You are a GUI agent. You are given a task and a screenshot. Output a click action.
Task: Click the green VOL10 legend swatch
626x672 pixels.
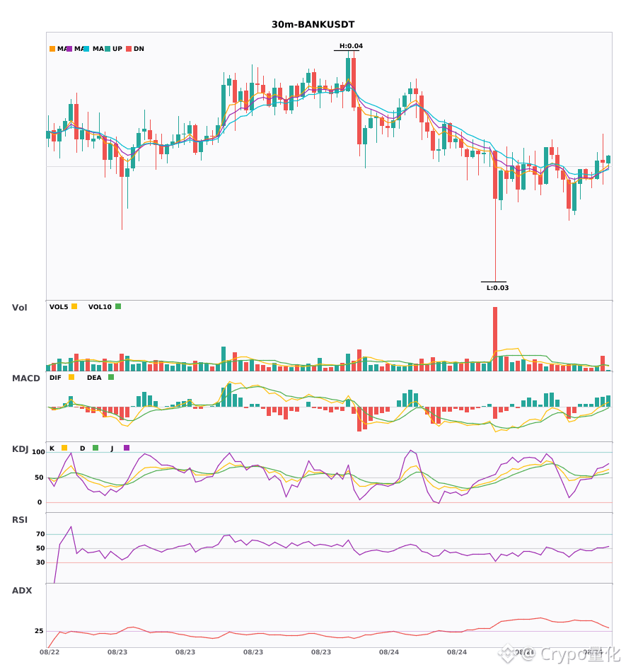(118, 306)
